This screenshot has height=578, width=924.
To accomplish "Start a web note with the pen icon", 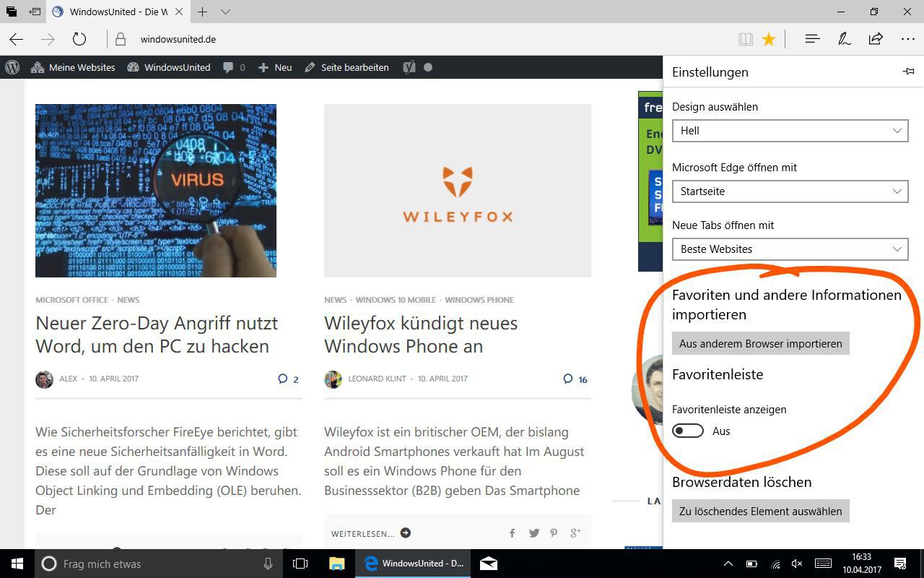I will 844,39.
